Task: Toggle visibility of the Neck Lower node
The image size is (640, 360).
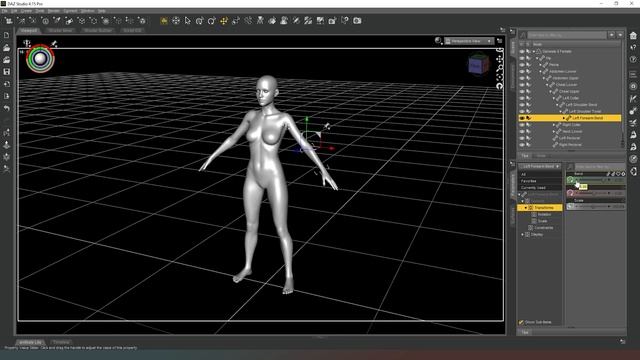Action: point(522,131)
